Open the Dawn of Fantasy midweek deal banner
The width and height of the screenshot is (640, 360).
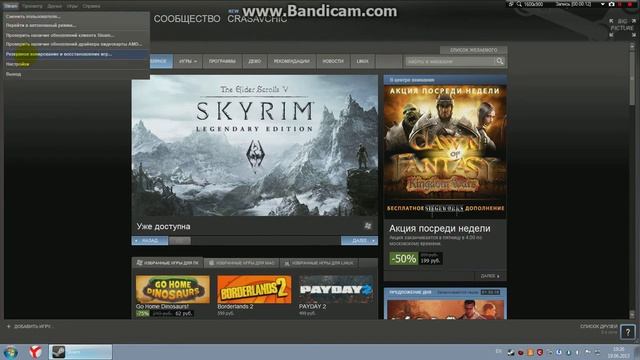pos(445,152)
